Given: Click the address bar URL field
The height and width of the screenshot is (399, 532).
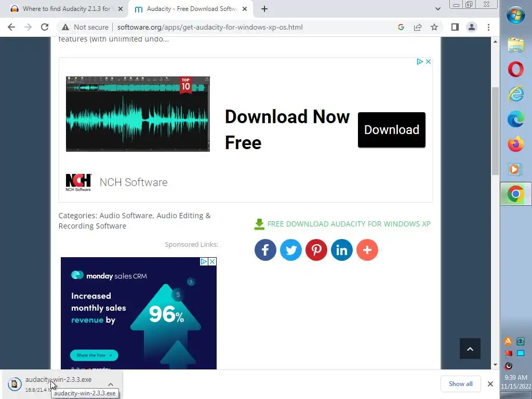Looking at the screenshot, I should (x=210, y=27).
